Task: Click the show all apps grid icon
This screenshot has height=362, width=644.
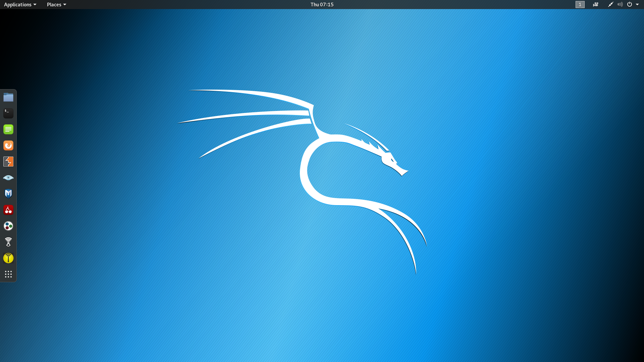Action: (x=8, y=274)
